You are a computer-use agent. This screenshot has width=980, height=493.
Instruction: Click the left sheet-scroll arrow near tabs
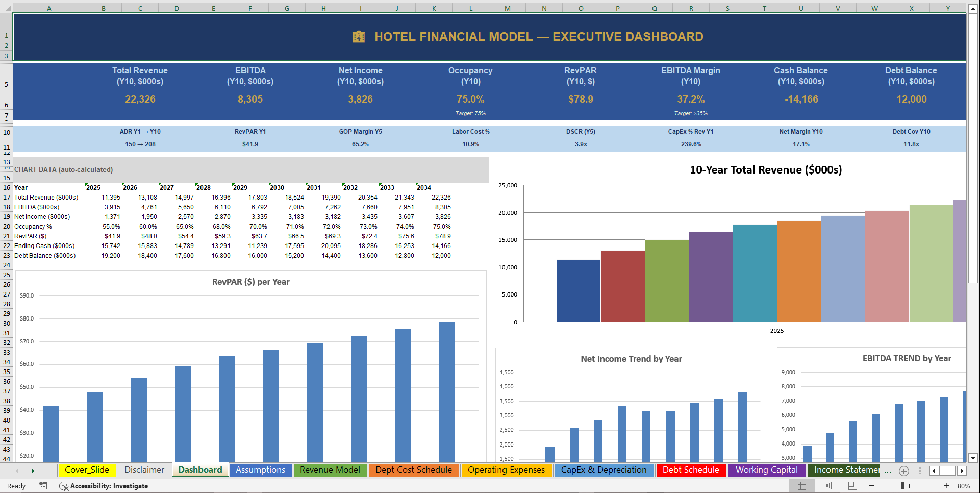tap(935, 471)
